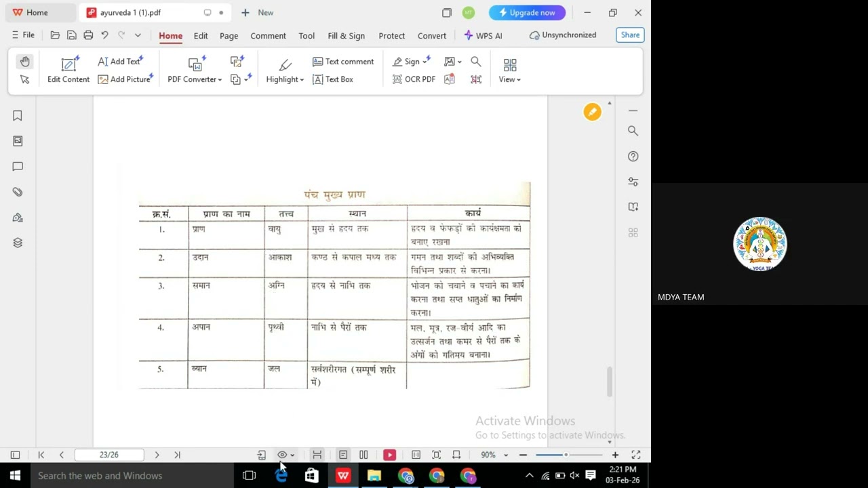Toggle continuous scrolling view
Image resolution: width=868 pixels, height=488 pixels.
click(317, 455)
